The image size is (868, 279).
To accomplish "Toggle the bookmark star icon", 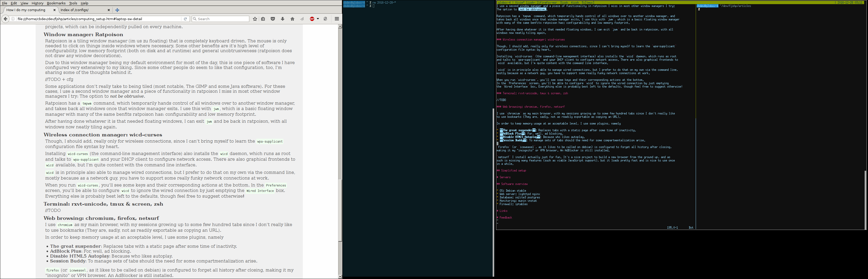I will pos(255,19).
